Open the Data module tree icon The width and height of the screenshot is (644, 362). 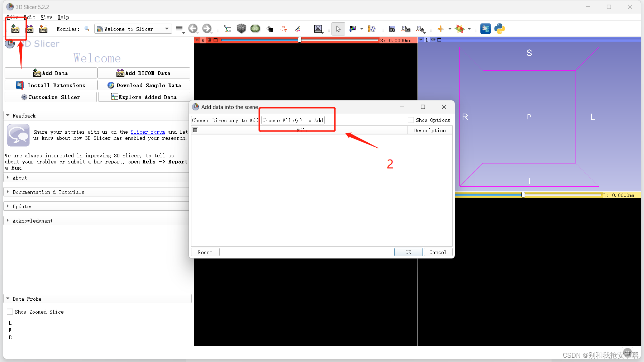tap(228, 29)
